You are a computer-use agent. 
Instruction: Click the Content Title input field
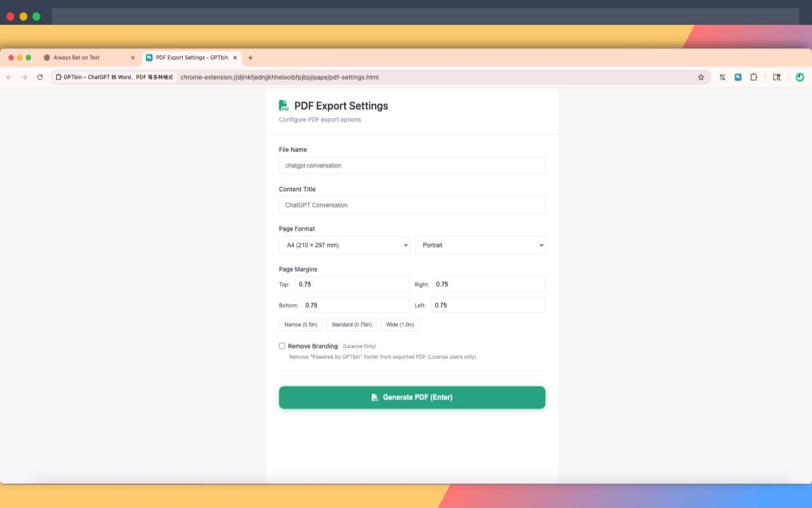(x=412, y=205)
